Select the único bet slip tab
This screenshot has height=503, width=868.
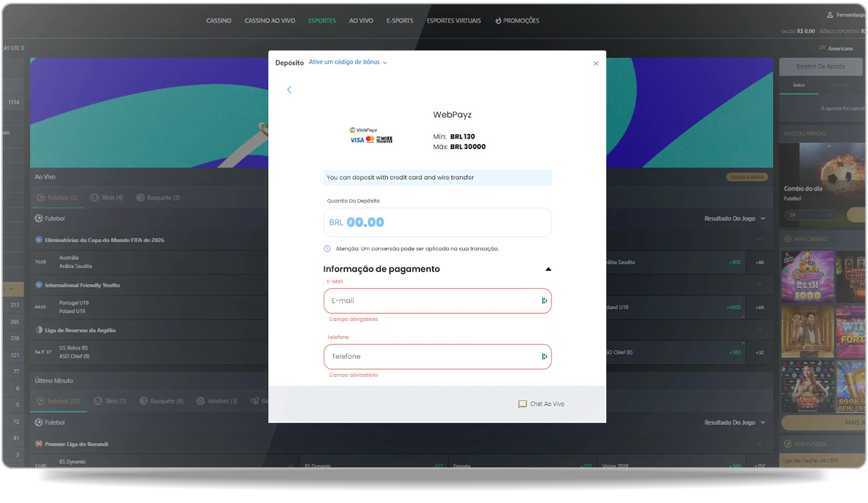[x=799, y=85]
